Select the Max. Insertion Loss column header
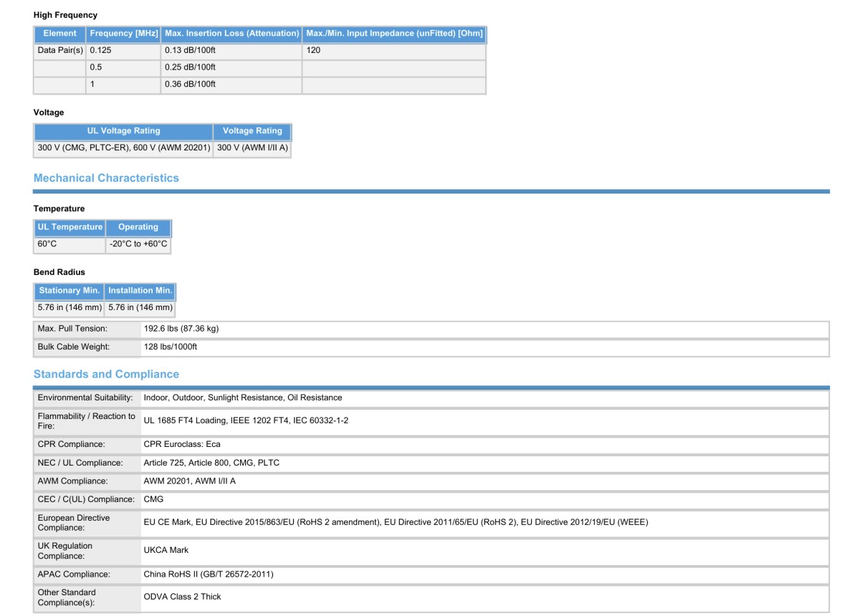The height and width of the screenshot is (616, 860). point(231,34)
